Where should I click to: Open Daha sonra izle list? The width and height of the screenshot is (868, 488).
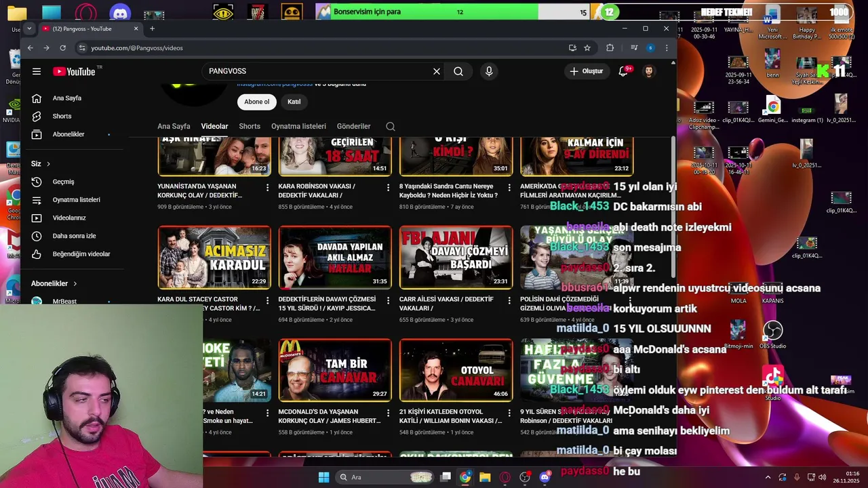click(74, 236)
